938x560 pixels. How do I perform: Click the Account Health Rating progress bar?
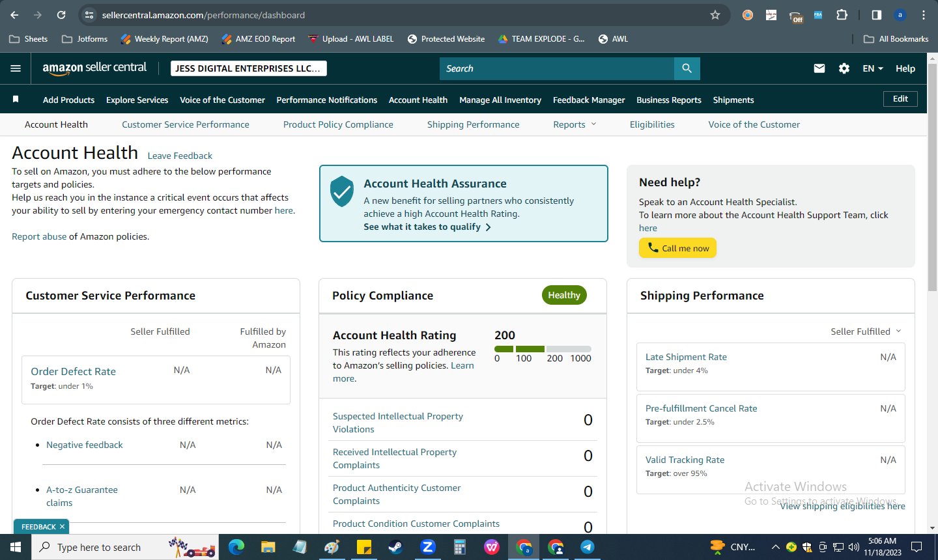coord(543,349)
